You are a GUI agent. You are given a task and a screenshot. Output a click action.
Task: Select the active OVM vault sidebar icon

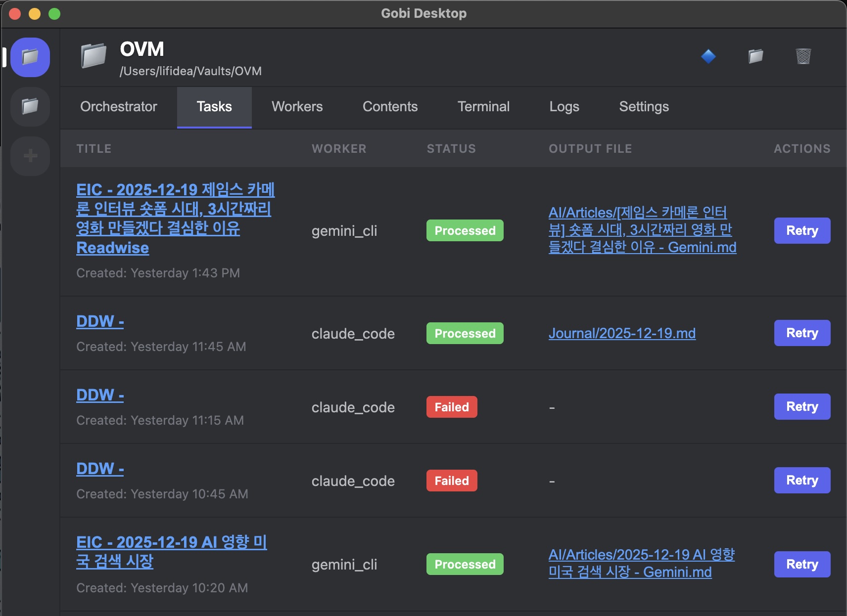click(30, 57)
